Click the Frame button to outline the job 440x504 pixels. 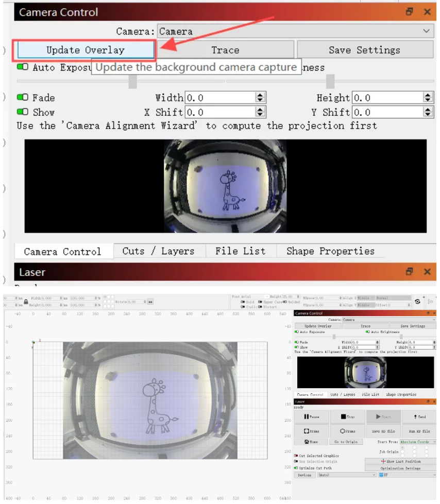(311, 431)
